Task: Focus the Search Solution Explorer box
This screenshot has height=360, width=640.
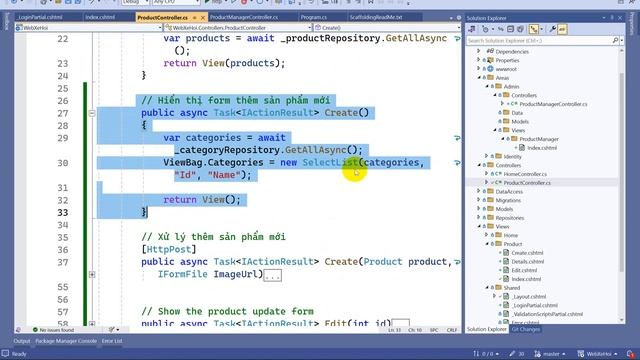Action: (539, 40)
